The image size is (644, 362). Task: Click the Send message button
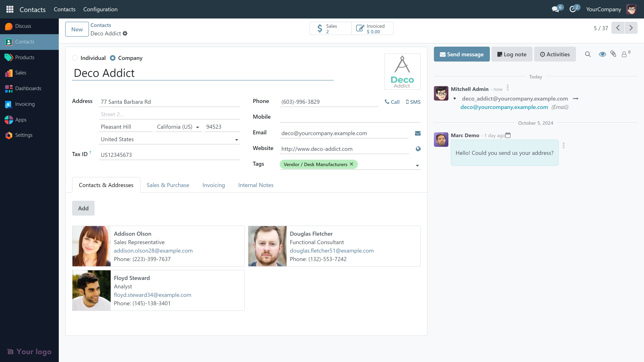click(461, 54)
